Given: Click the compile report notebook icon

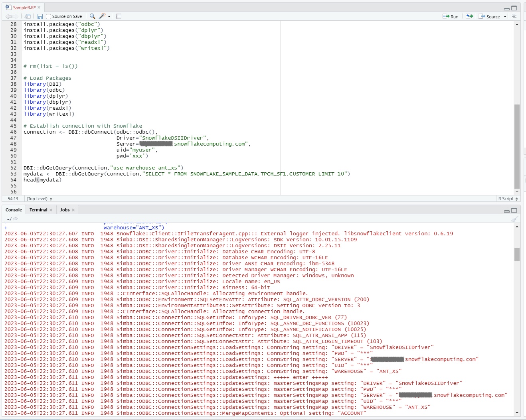Looking at the screenshot, I should tap(118, 16).
